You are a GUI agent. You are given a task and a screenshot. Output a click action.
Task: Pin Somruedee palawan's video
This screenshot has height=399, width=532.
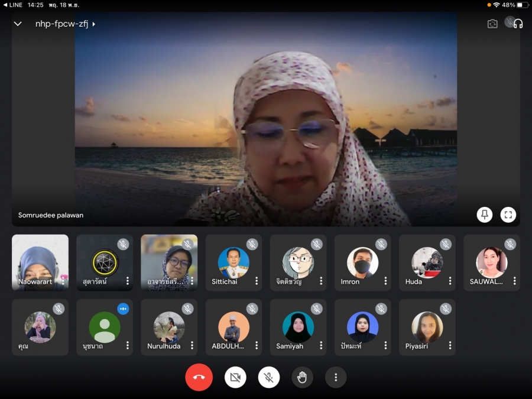click(x=485, y=215)
